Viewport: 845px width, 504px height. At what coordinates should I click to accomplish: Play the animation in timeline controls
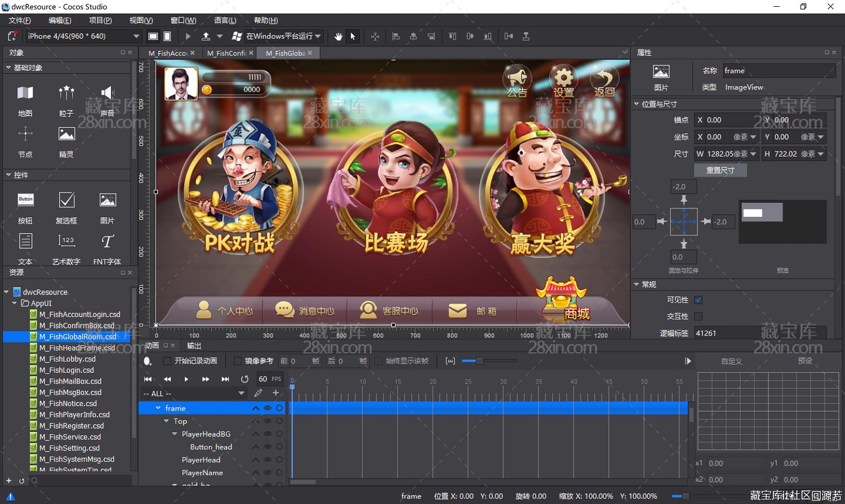point(186,379)
